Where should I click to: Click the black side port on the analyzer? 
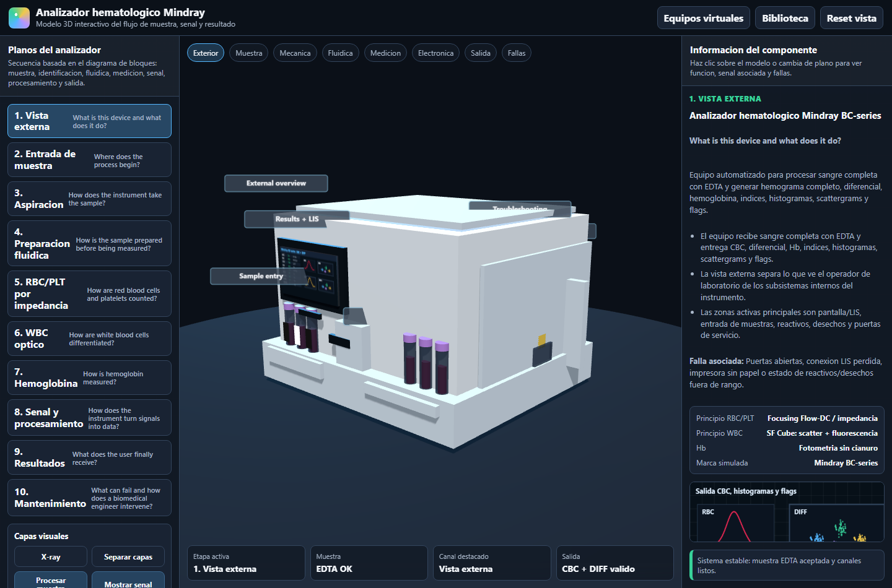click(x=543, y=354)
